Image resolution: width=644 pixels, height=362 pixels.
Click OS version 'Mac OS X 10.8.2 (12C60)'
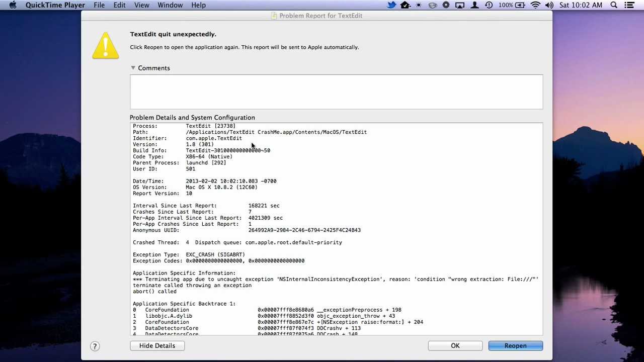tap(221, 188)
